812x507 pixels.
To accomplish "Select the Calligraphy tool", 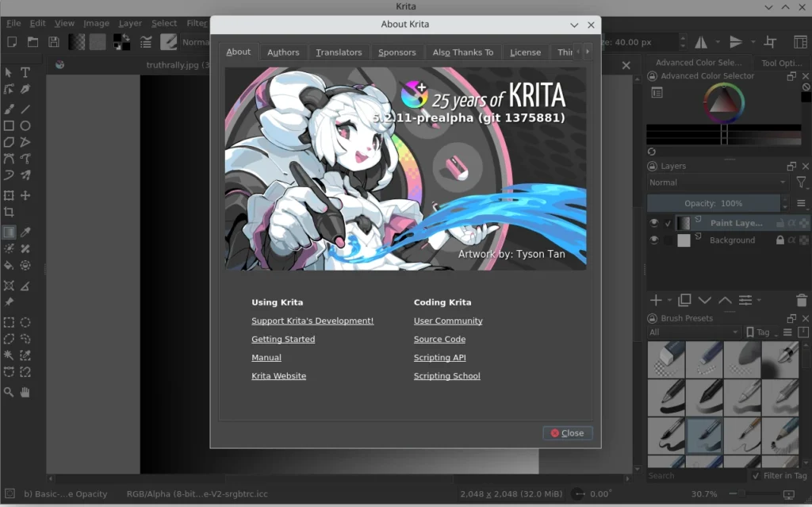I will click(x=25, y=89).
